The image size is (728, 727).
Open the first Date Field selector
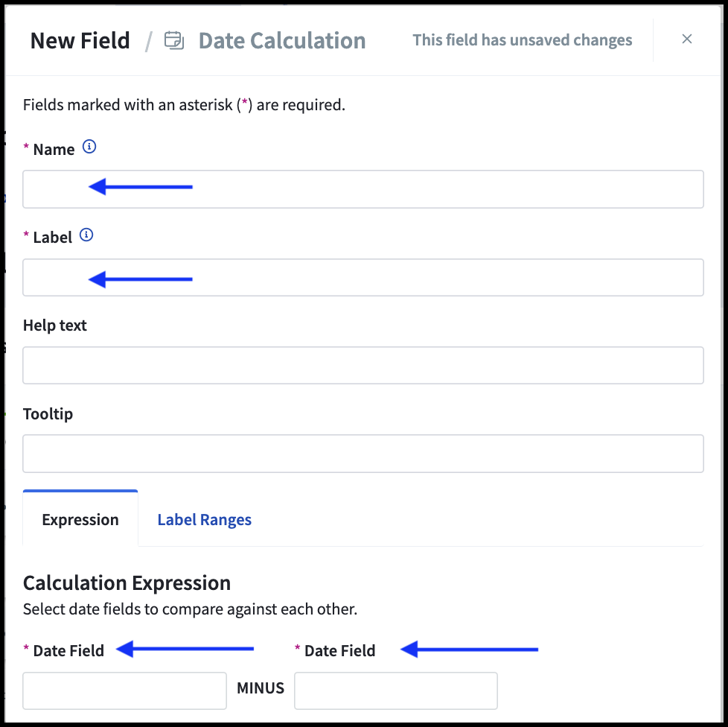[x=124, y=691]
